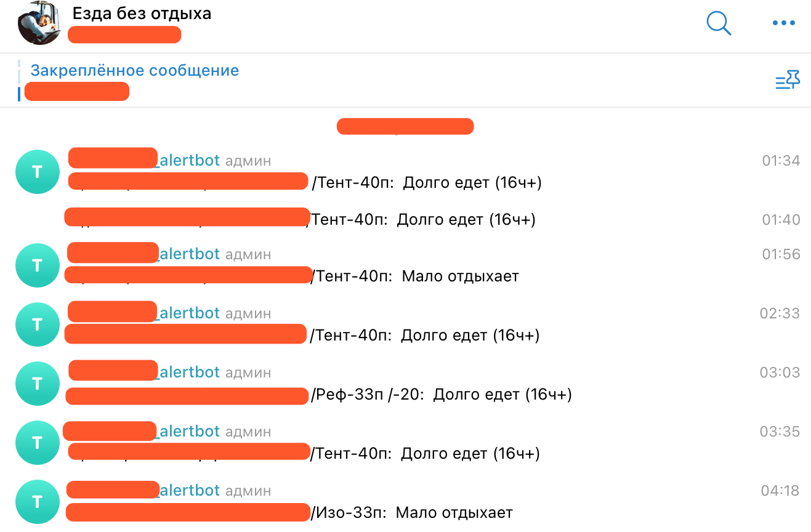Open the Езда без отдыха chat title
Image resolution: width=811 pixels, height=532 pixels.
(142, 14)
